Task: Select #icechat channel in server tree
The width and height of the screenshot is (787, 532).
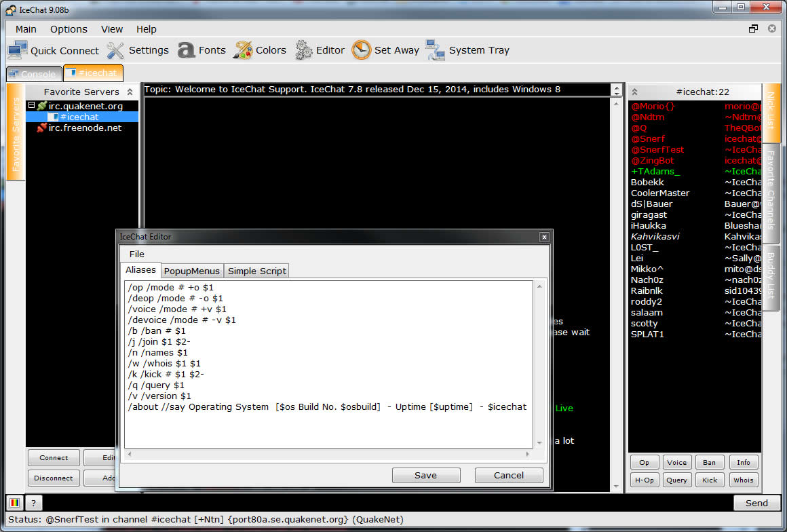Action: click(79, 117)
